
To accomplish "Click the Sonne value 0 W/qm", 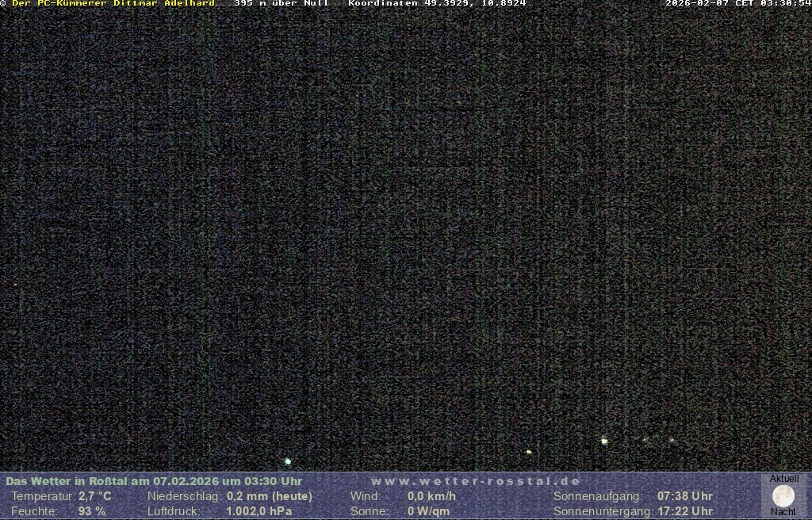I will (x=428, y=511).
